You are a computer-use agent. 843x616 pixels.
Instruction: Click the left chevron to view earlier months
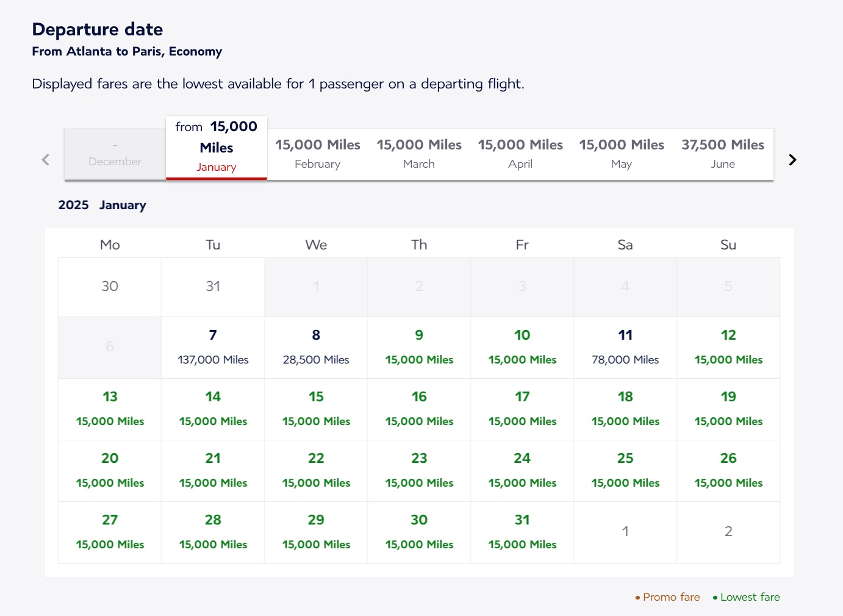[x=45, y=160]
